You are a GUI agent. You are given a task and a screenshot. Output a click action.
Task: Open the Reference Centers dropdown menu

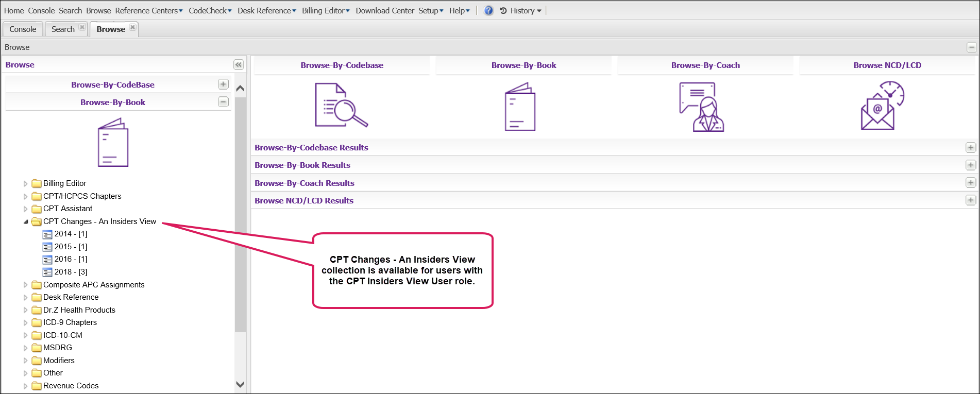pos(148,11)
